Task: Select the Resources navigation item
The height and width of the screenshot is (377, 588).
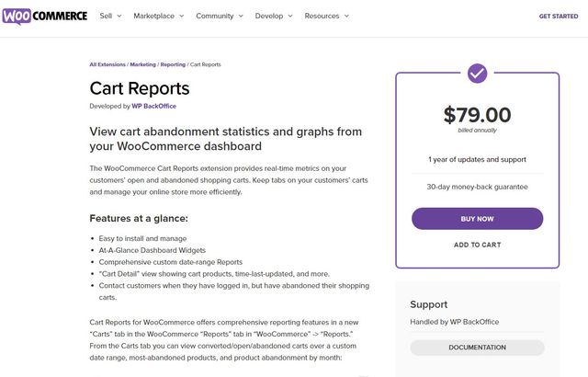Action: [322, 17]
